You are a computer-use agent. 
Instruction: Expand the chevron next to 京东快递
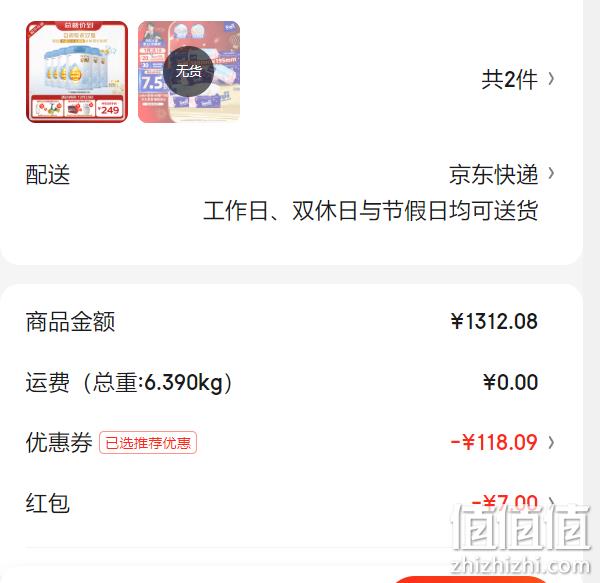[551, 173]
